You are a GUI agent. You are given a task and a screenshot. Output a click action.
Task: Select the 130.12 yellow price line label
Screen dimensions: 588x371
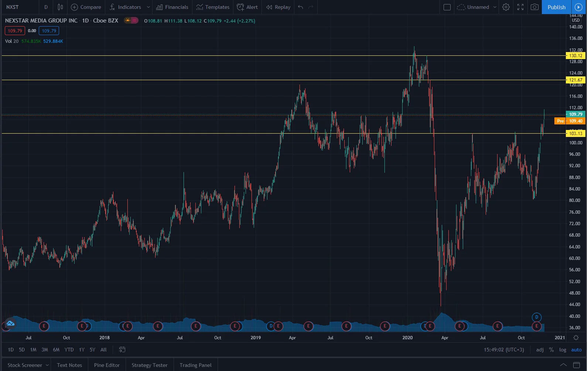click(575, 56)
